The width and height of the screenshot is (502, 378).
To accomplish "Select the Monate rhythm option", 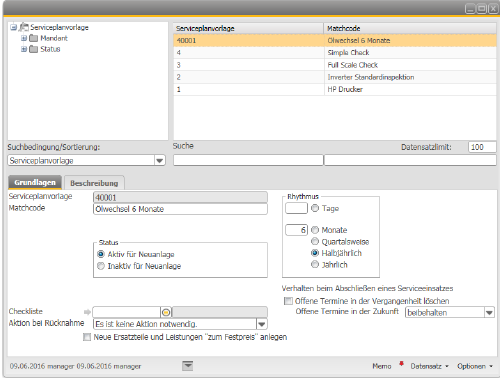I will tap(315, 230).
